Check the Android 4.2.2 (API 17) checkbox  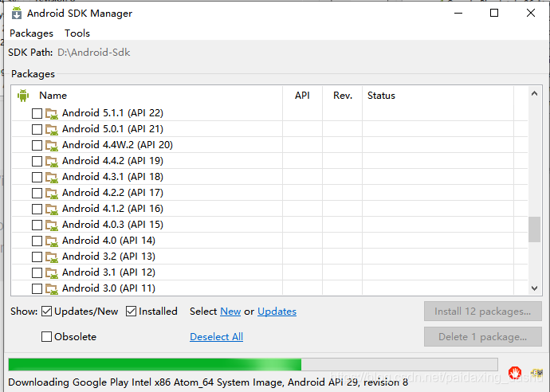click(x=37, y=193)
